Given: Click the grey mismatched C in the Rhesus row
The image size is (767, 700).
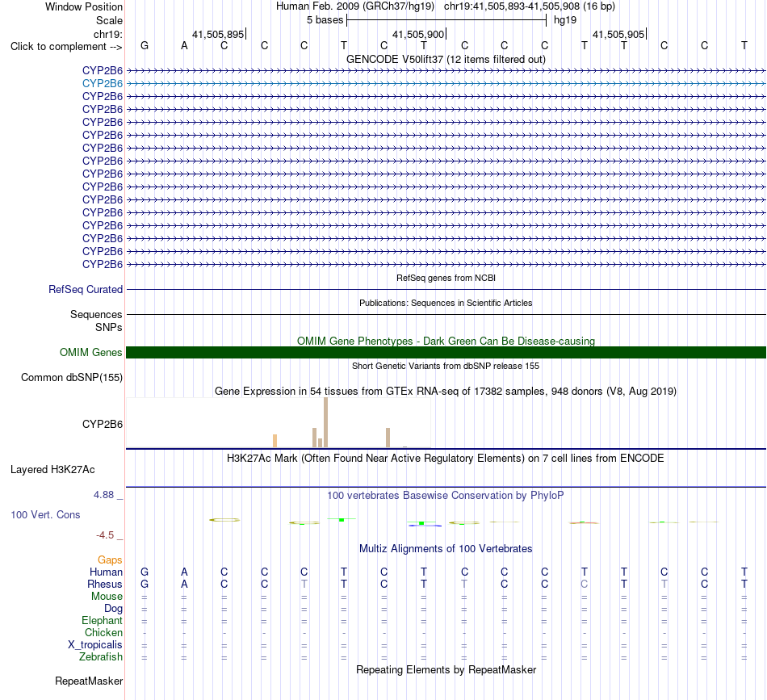Looking at the screenshot, I should pos(584,584).
